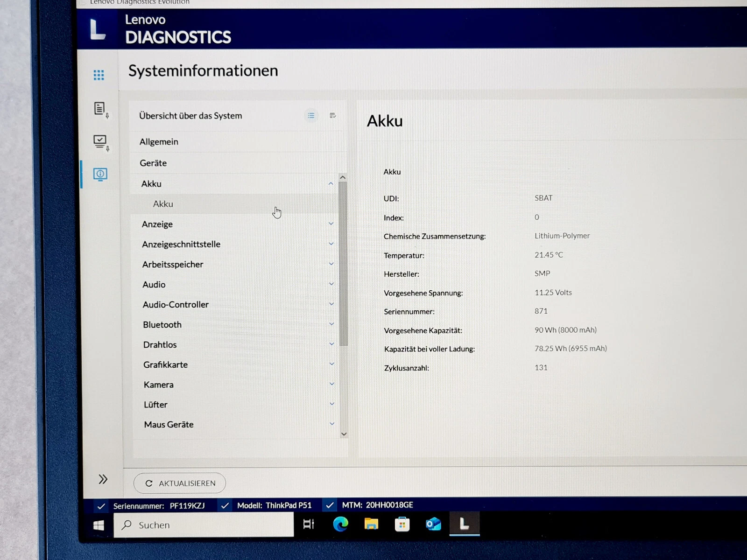Click the Systeminformationen page heading
This screenshot has width=747, height=560.
click(203, 70)
